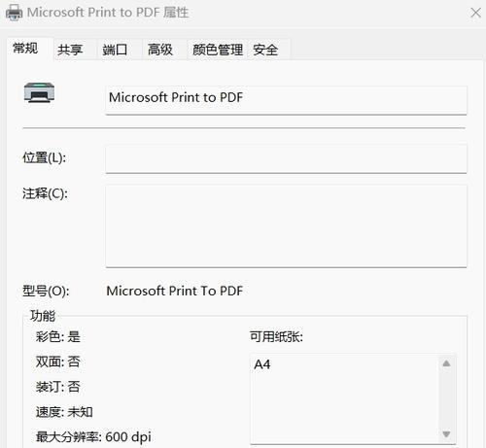The image size is (486, 448).
Task: Open the 颜色管理 tab
Action: [x=218, y=50]
